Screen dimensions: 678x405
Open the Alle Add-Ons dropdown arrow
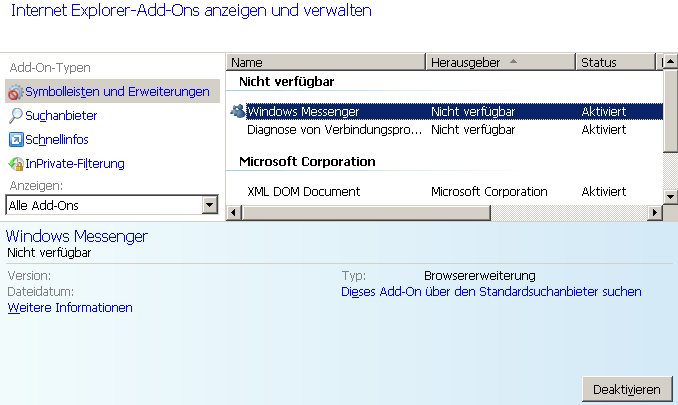pos(210,205)
